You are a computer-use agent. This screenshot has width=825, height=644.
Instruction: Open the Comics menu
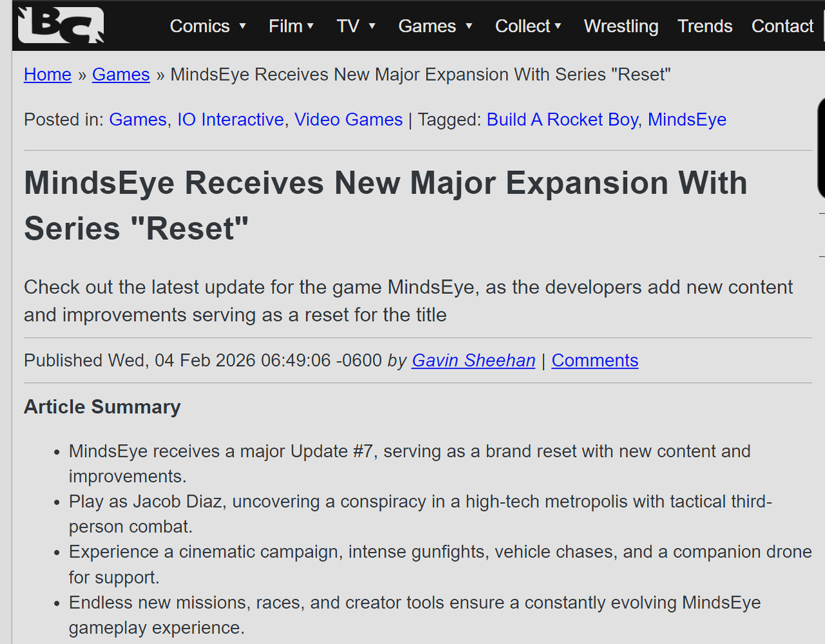(x=200, y=26)
